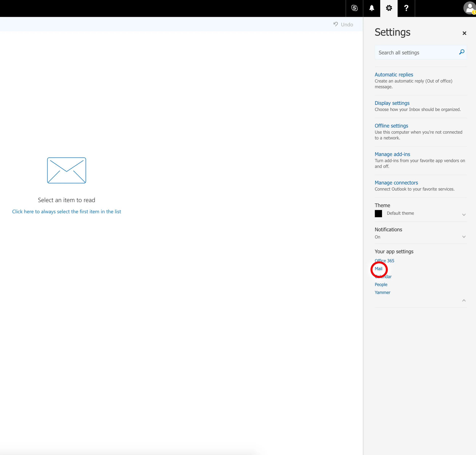Open Yammer app settings
The height and width of the screenshot is (455, 476).
(382, 292)
